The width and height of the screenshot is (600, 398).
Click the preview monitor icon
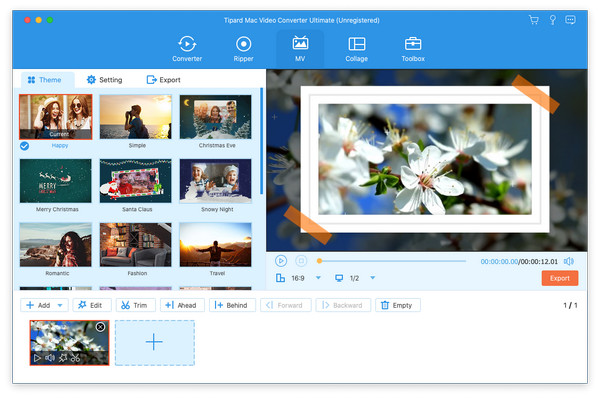coord(339,278)
